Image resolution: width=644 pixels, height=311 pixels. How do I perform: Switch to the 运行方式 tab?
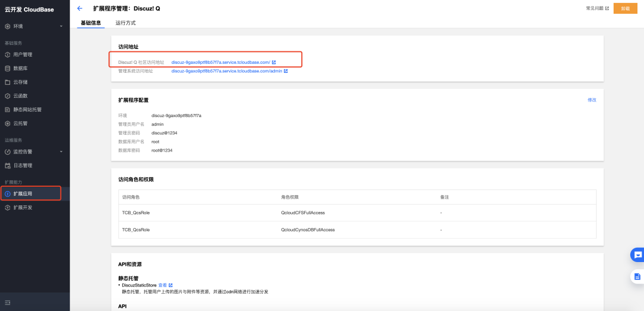(125, 23)
